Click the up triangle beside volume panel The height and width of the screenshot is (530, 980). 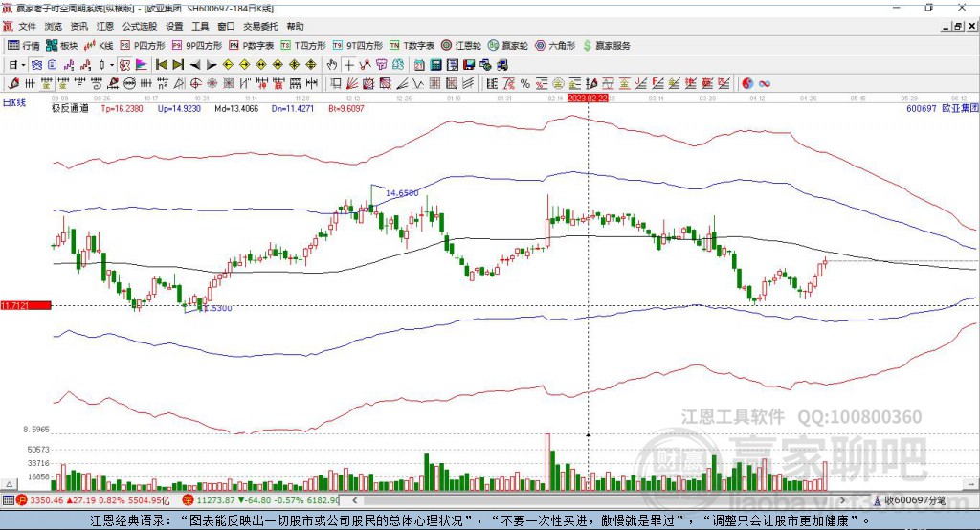click(x=9, y=484)
